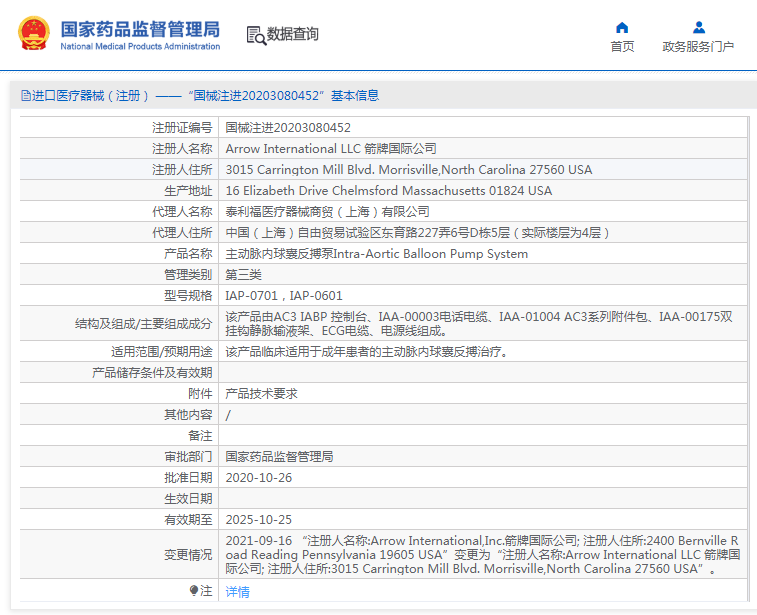Screen dimensions: 757x615
Task: Click the 注册人名称 row label
Action: pos(182,149)
